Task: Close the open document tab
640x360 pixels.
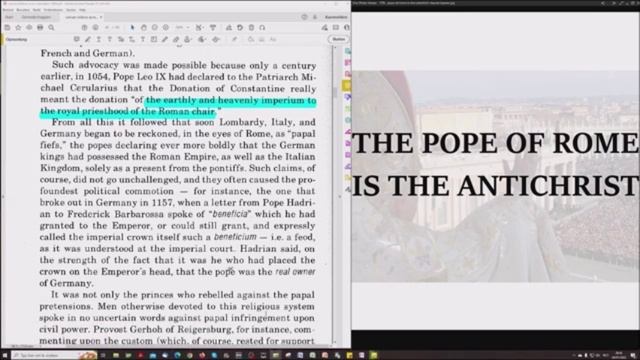Action: 101,17
